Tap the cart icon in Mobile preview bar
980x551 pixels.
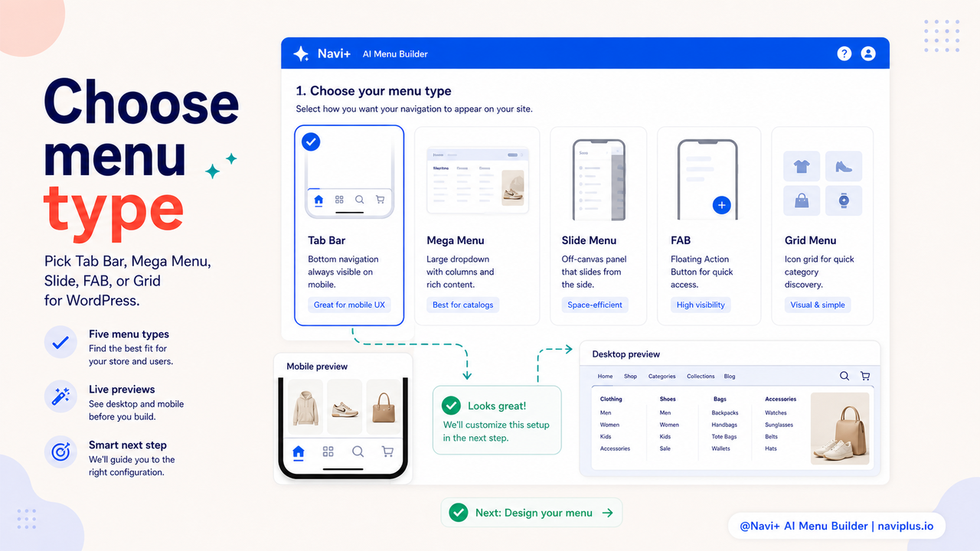[x=387, y=452]
